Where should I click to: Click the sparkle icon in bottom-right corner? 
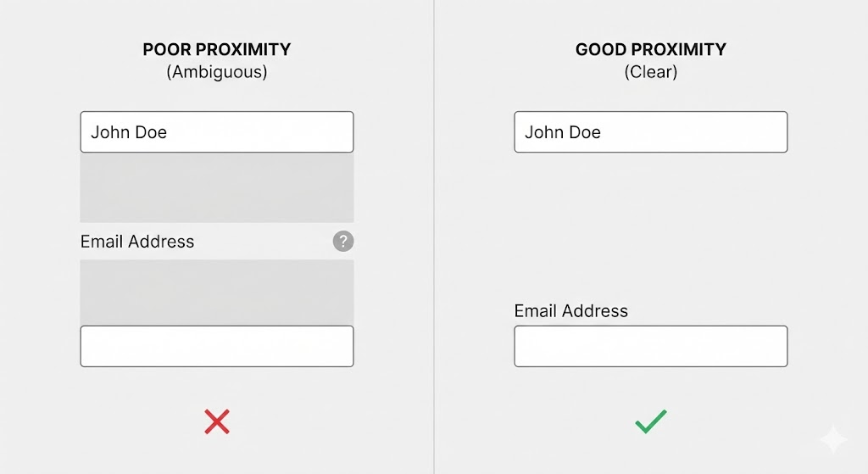pos(833,439)
